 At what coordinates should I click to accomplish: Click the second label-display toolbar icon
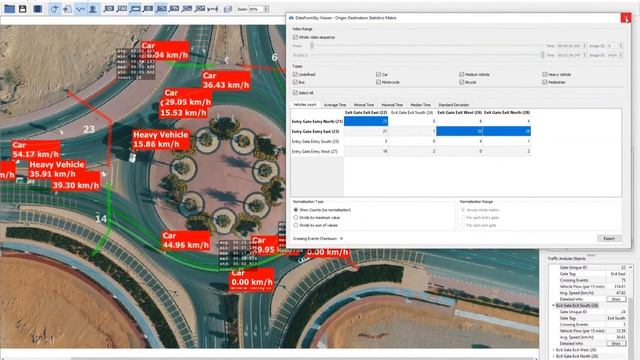(x=122, y=9)
